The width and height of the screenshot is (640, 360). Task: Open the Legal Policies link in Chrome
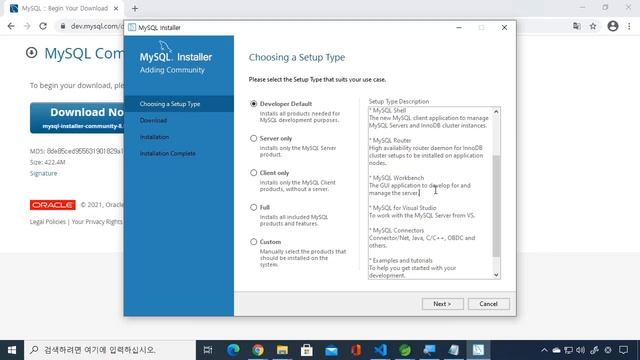point(47,222)
